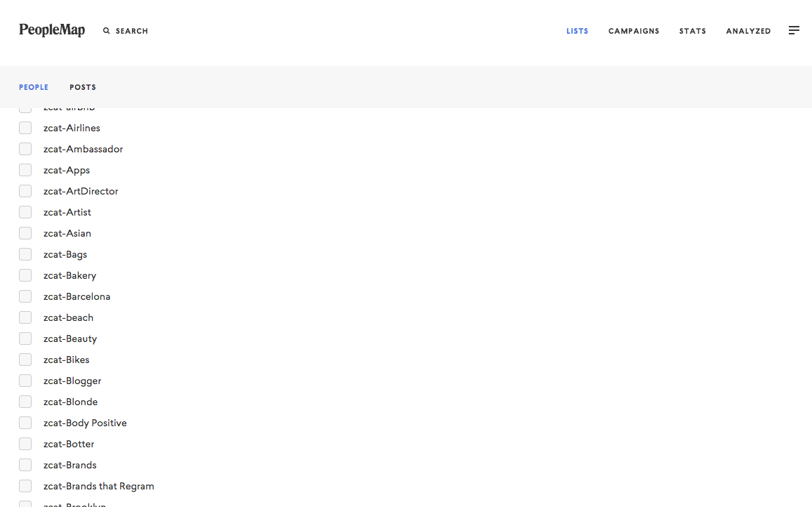
Task: Click the zcat-Artist list label
Action: (67, 213)
